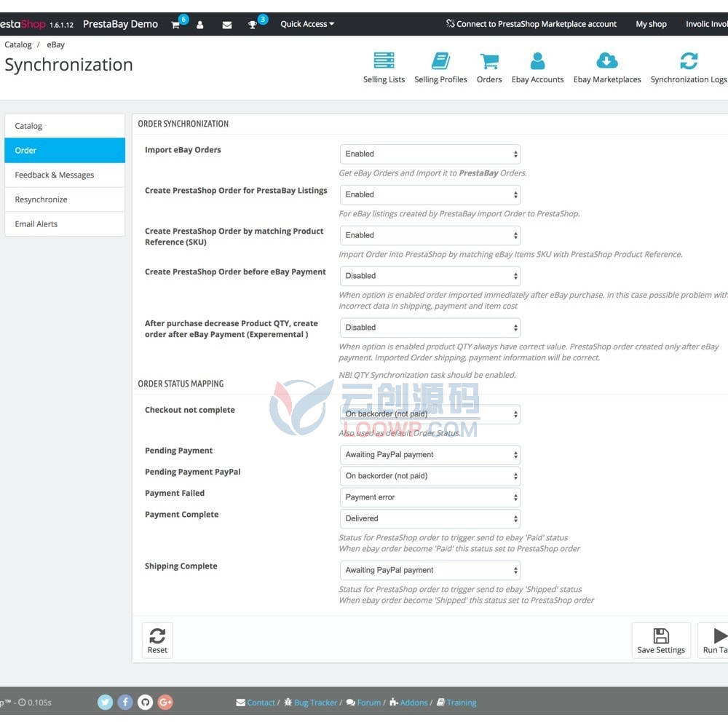Viewport: 728px width, 728px height.
Task: Open the messages envelope icon
Action: point(227,25)
